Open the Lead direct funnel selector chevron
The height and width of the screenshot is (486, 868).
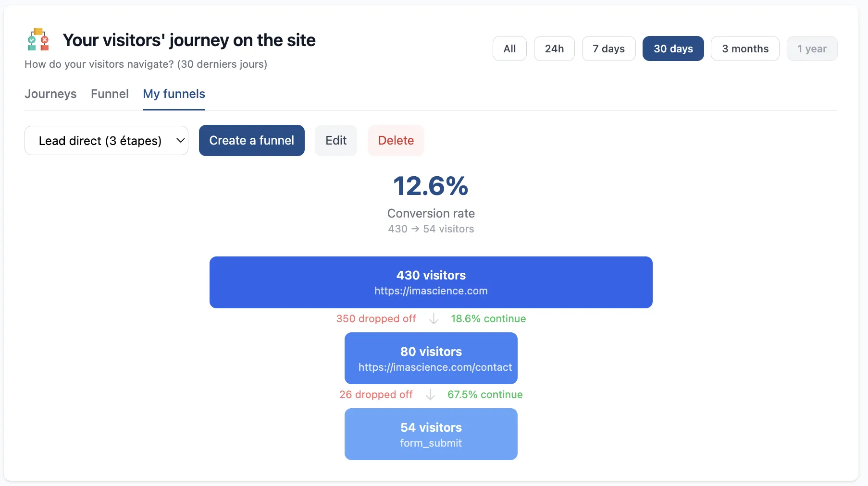click(x=180, y=140)
